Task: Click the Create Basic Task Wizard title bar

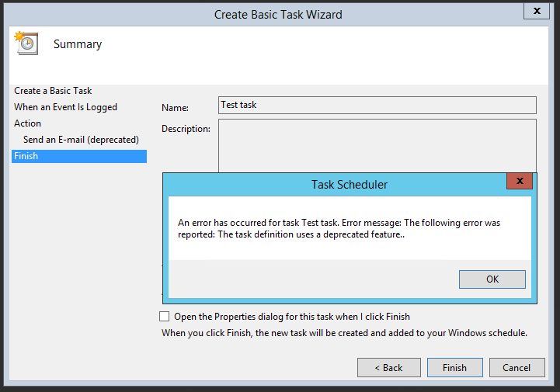Action: [x=278, y=14]
